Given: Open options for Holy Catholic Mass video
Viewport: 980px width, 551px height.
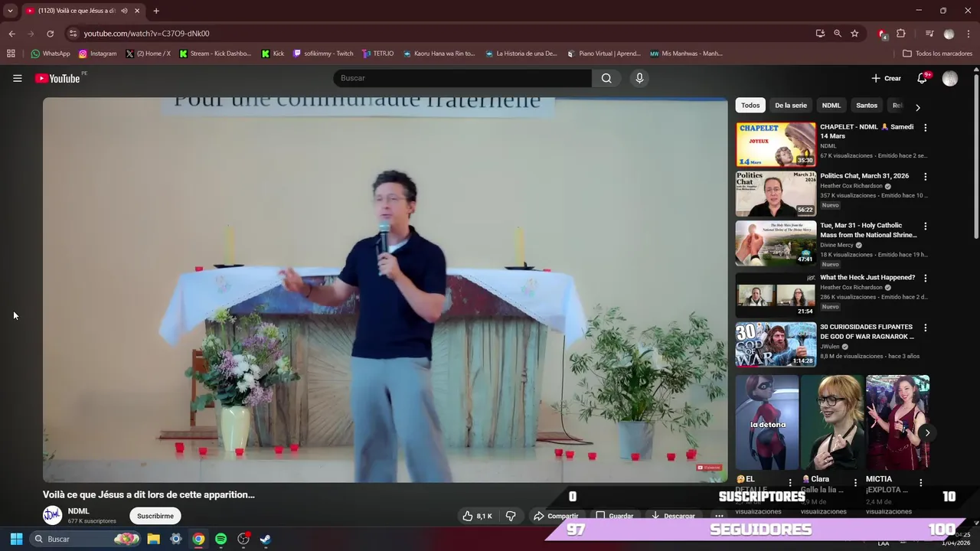Looking at the screenshot, I should click(925, 227).
